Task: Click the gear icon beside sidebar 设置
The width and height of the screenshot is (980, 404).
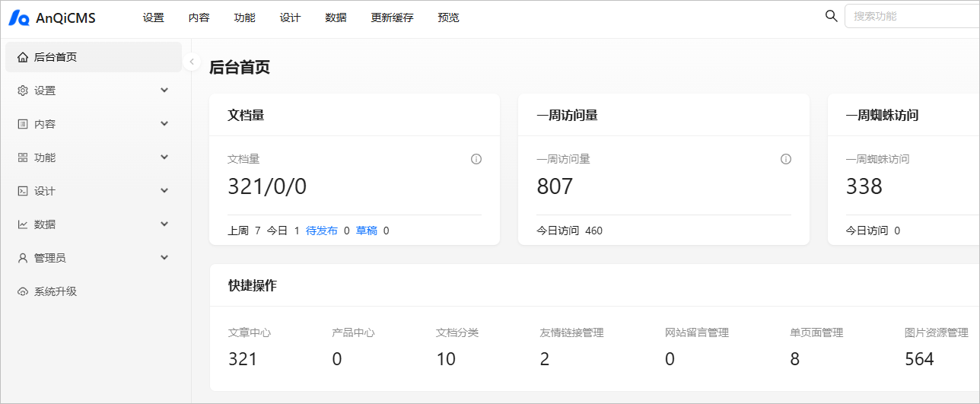Action: [x=23, y=91]
